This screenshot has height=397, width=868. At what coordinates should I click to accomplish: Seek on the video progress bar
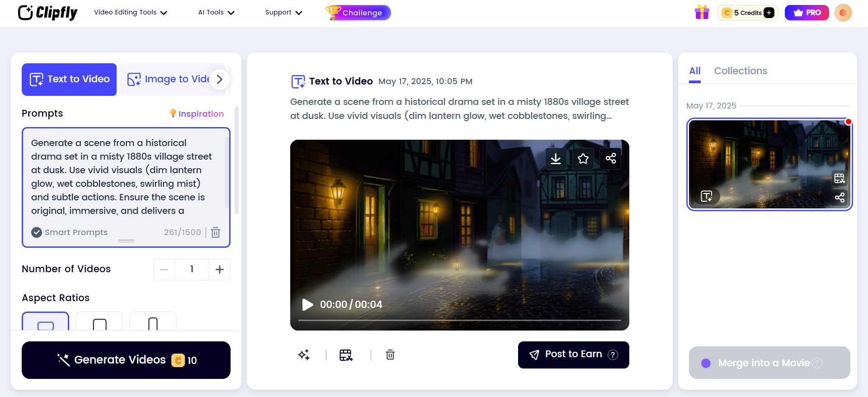[460, 320]
